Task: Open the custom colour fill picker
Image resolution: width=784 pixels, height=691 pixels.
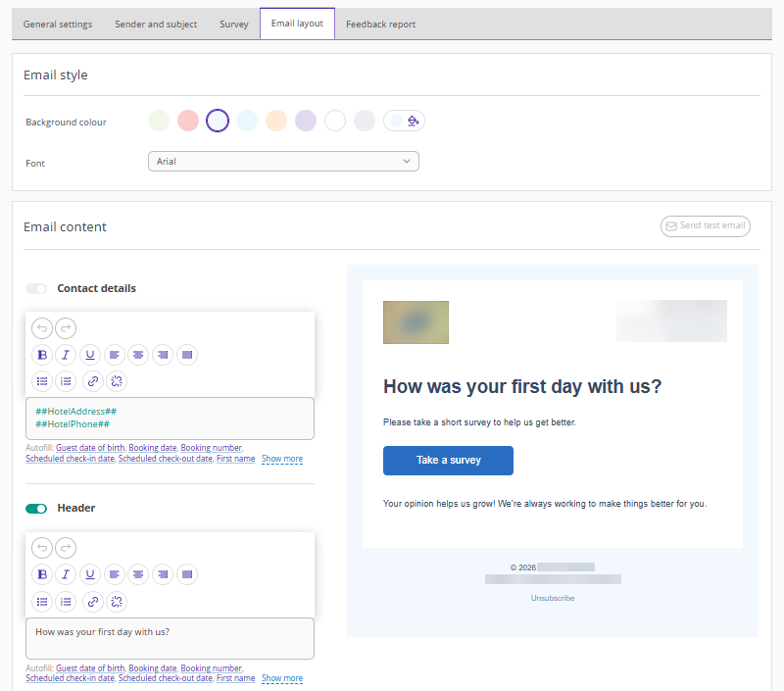Action: (x=404, y=121)
